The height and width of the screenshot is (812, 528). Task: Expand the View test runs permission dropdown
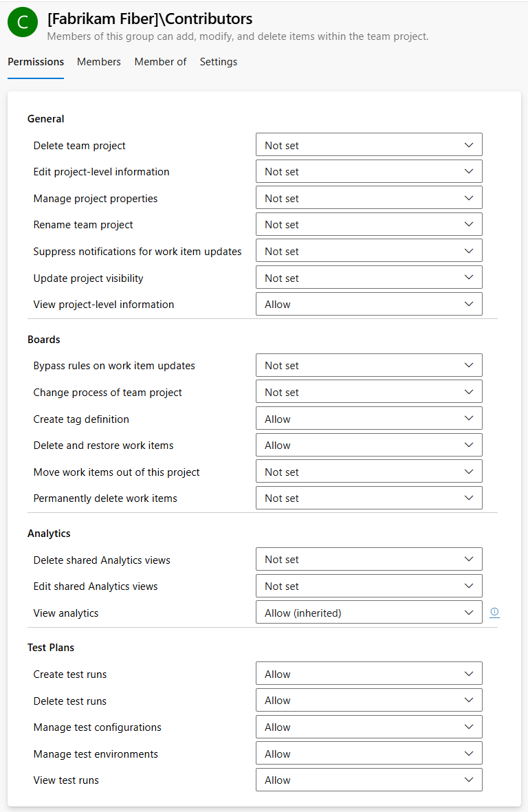coord(368,780)
